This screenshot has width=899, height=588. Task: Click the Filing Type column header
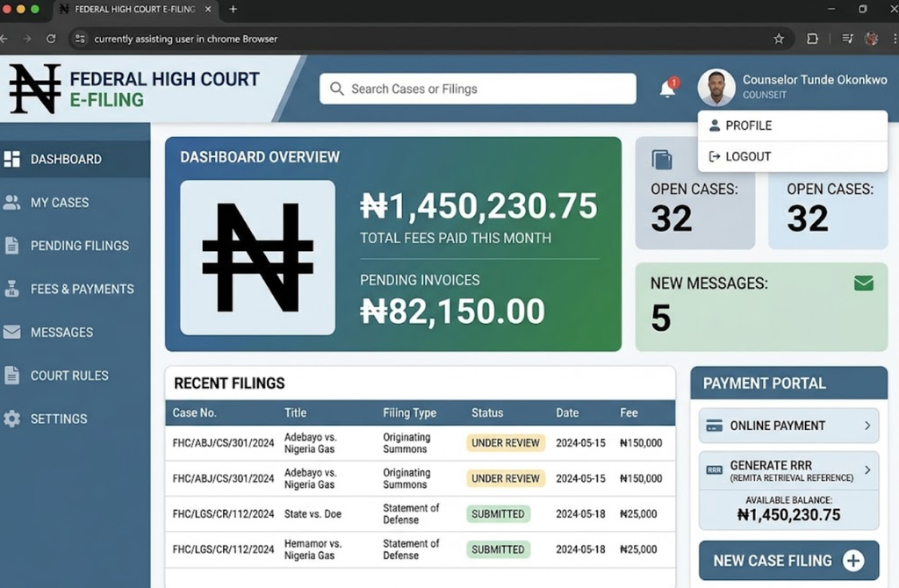pyautogui.click(x=409, y=412)
